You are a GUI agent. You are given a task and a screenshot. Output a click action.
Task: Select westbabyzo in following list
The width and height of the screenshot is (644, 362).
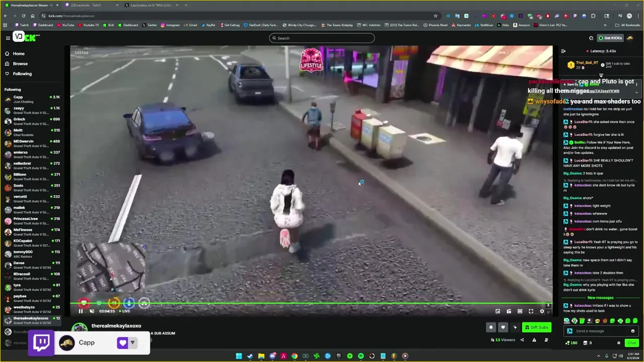click(32, 309)
